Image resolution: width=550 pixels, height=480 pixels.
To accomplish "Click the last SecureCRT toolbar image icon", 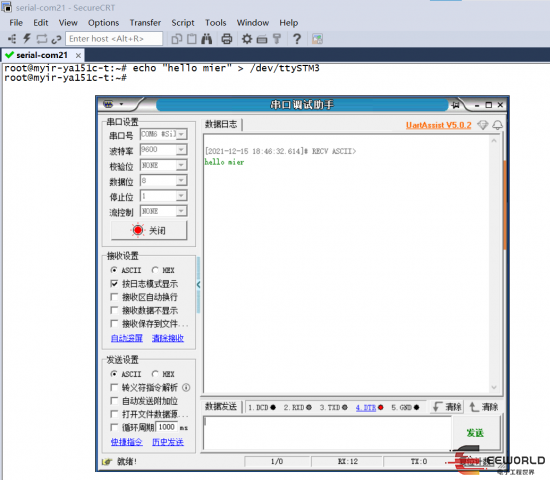I will click(317, 39).
